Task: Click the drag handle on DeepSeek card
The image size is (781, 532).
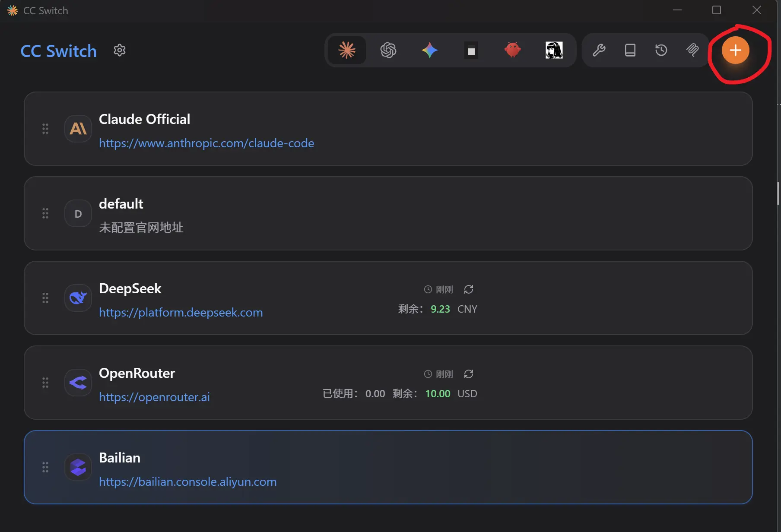Action: point(45,298)
